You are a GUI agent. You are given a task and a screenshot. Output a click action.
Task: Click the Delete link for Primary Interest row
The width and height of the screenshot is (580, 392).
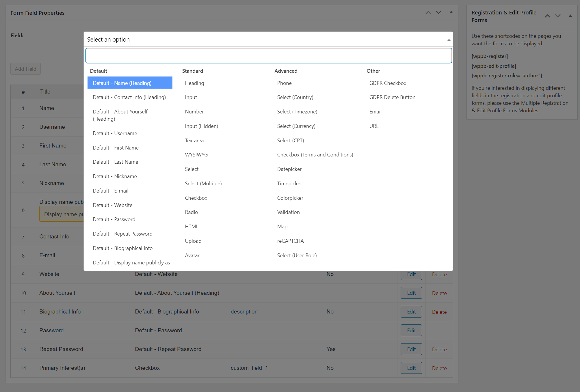tap(440, 368)
